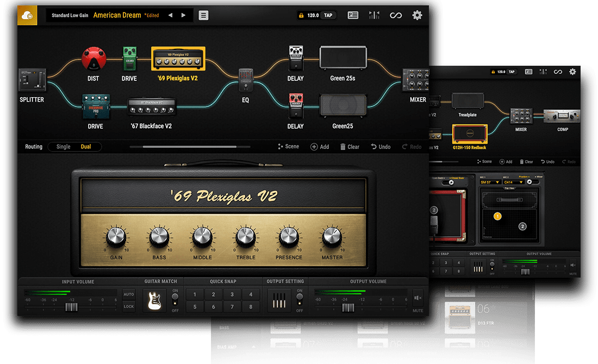The width and height of the screenshot is (598, 364).
Task: Toggle the Guitar Match ON/OFF switch
Action: point(175,299)
